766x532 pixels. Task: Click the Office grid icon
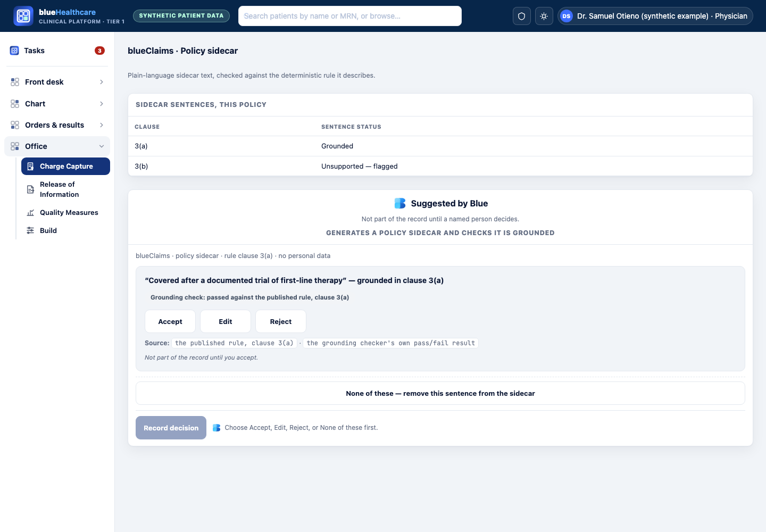point(15,146)
